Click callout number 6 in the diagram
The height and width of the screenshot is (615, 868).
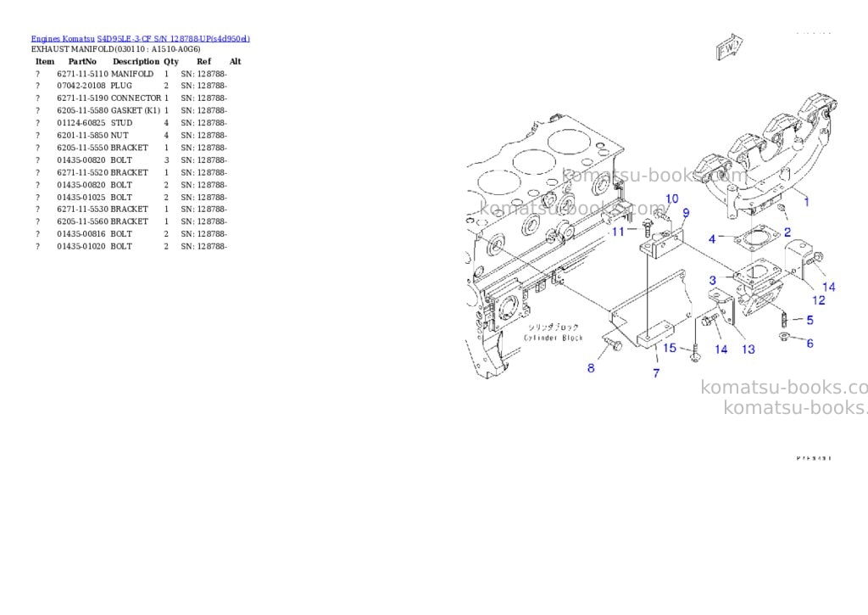(x=810, y=343)
